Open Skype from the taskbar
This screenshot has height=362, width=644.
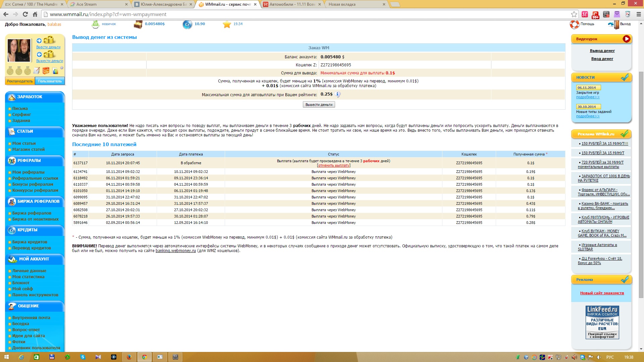coord(83,357)
